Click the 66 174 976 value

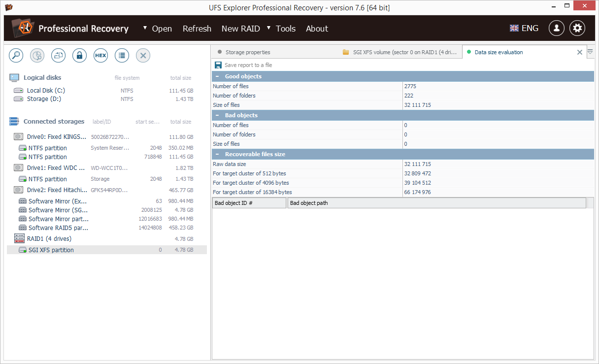click(x=417, y=192)
